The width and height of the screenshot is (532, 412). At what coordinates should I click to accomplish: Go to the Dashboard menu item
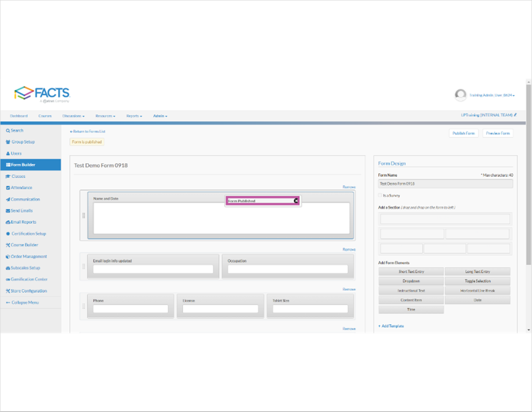click(x=19, y=116)
